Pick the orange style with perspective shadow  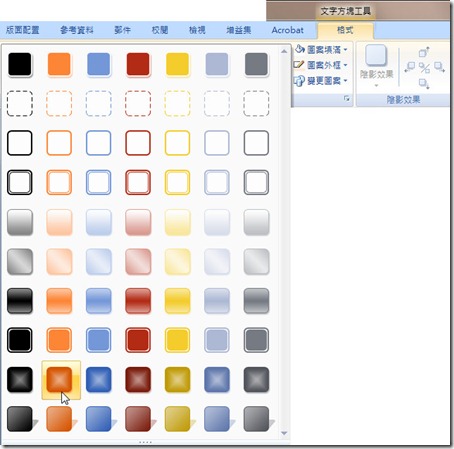(x=59, y=419)
